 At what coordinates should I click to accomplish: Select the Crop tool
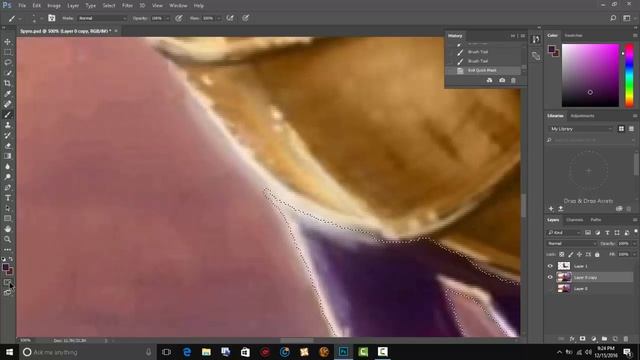7,83
